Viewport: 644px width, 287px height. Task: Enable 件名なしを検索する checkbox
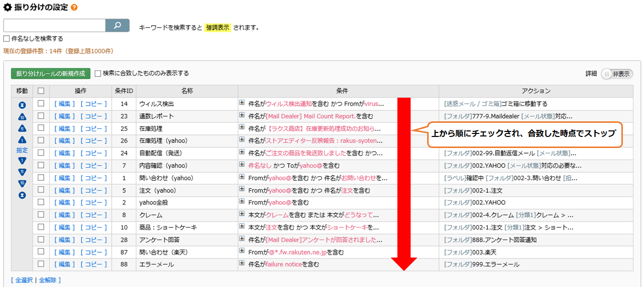[7, 38]
